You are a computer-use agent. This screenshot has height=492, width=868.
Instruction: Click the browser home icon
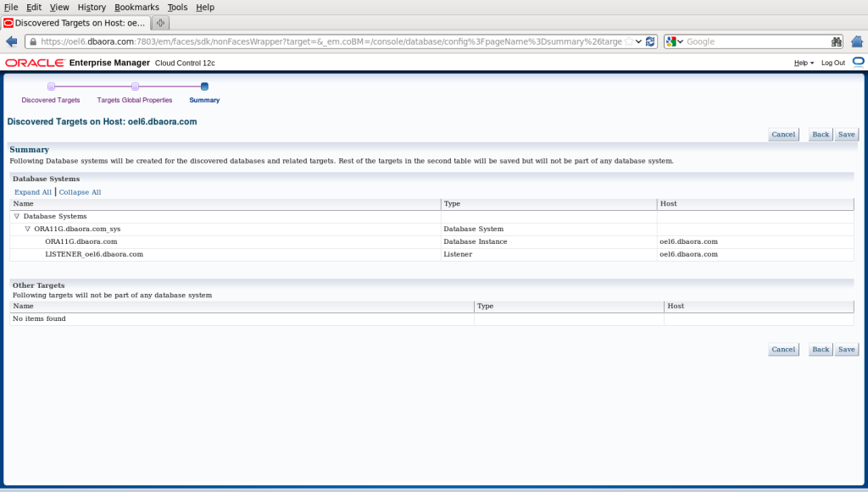pos(857,41)
